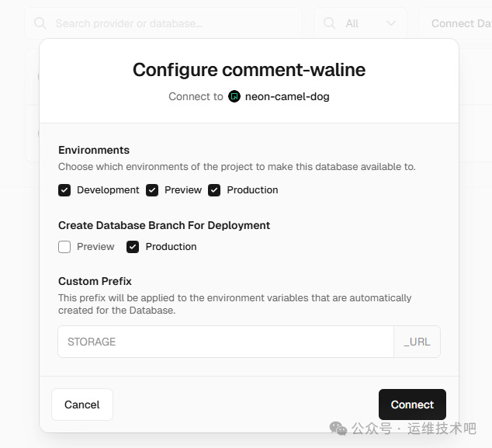Uncheck the Production environment checkbox

(x=214, y=190)
